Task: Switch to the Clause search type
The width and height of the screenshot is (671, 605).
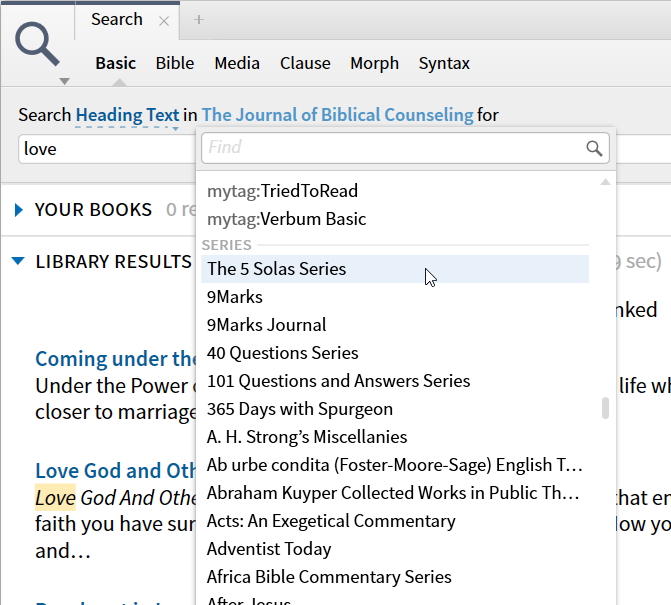Action: 305,63
